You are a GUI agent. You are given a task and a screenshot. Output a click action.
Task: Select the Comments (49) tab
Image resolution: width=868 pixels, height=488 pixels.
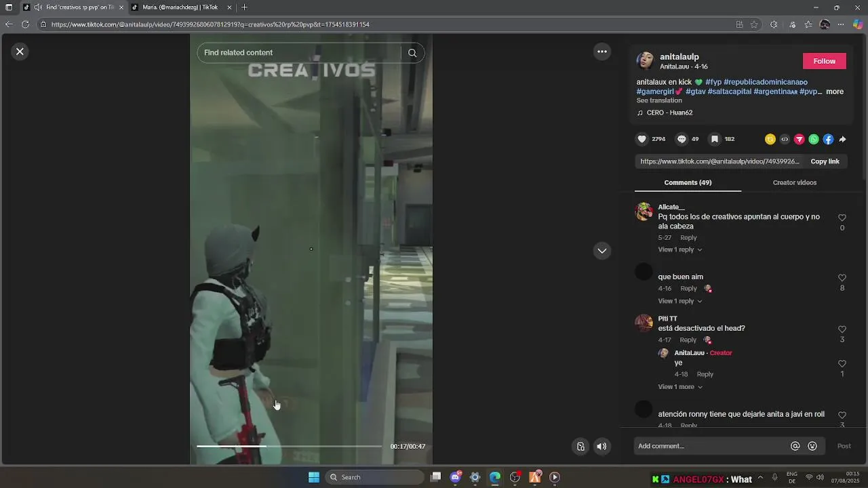point(688,182)
